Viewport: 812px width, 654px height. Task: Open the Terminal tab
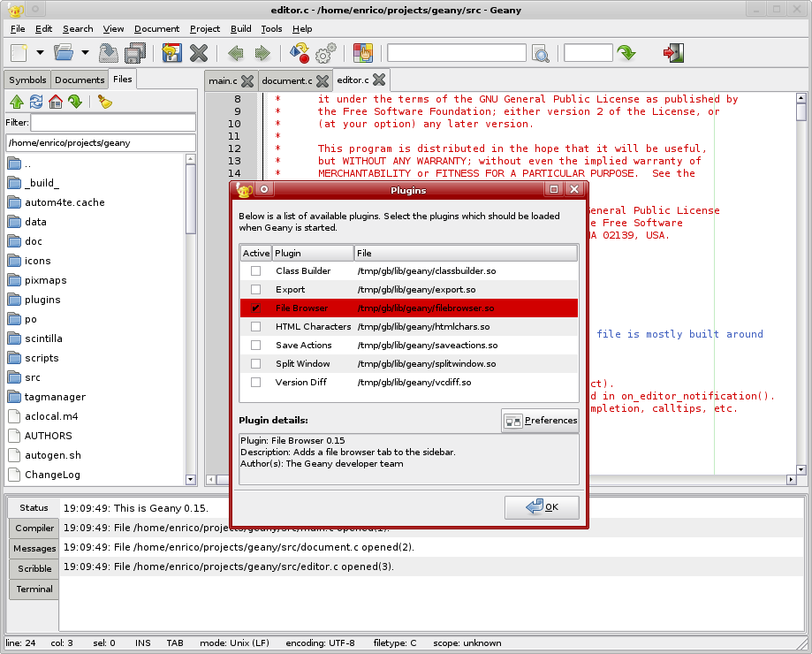[x=34, y=589]
